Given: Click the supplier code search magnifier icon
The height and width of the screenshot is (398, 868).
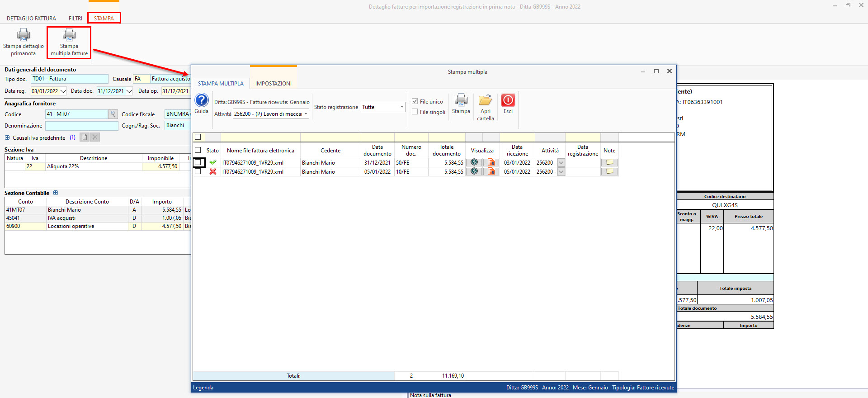Looking at the screenshot, I should (x=113, y=114).
